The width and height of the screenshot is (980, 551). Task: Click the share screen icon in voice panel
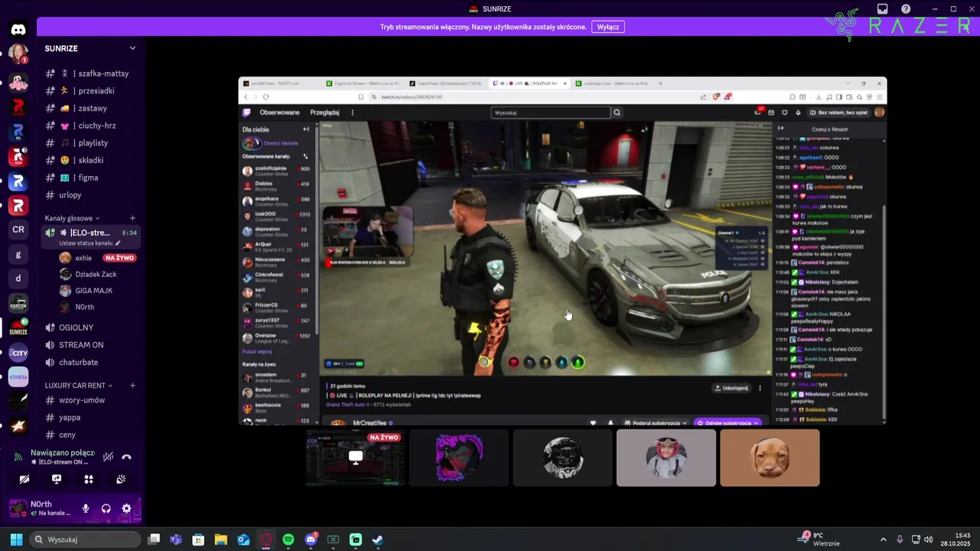click(x=57, y=479)
